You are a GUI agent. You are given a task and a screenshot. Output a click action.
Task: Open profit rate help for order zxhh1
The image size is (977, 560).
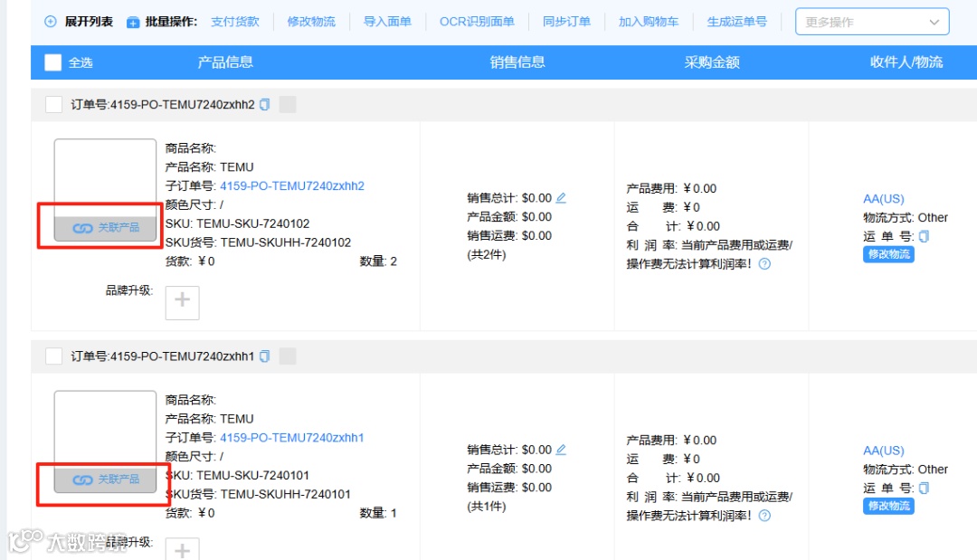[764, 516]
